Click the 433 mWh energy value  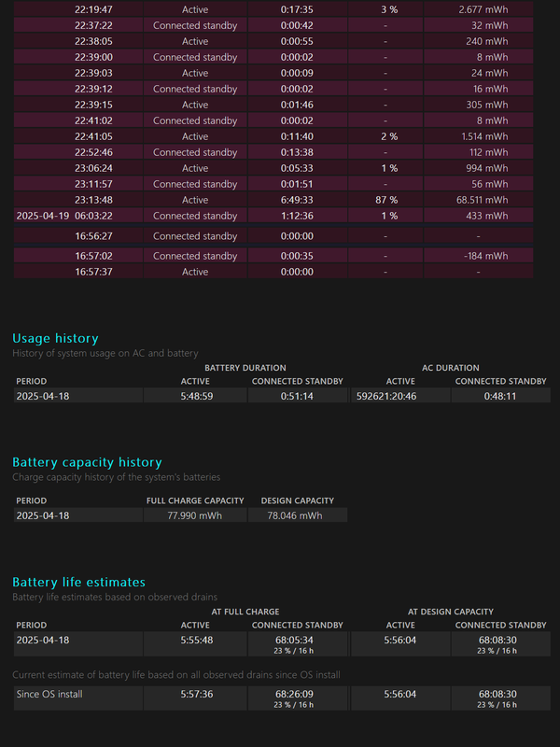(486, 216)
